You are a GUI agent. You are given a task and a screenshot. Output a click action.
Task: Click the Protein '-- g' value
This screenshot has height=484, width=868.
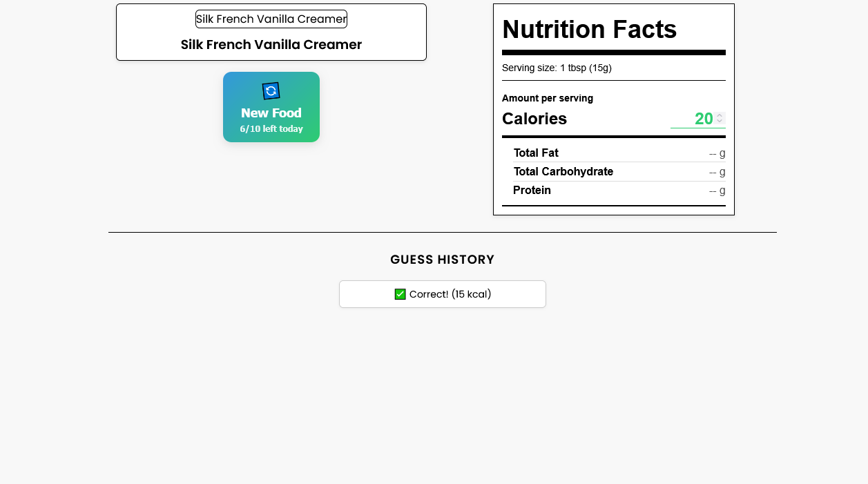(717, 191)
